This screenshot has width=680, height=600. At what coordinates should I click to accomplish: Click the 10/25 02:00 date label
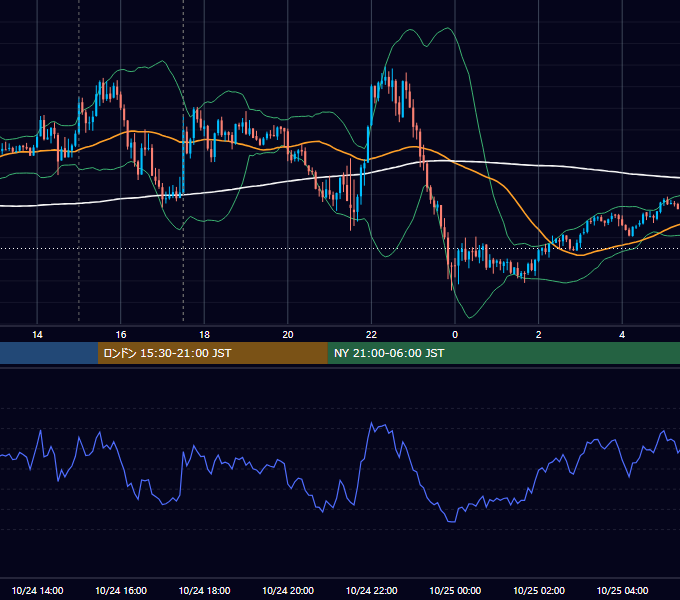(539, 590)
